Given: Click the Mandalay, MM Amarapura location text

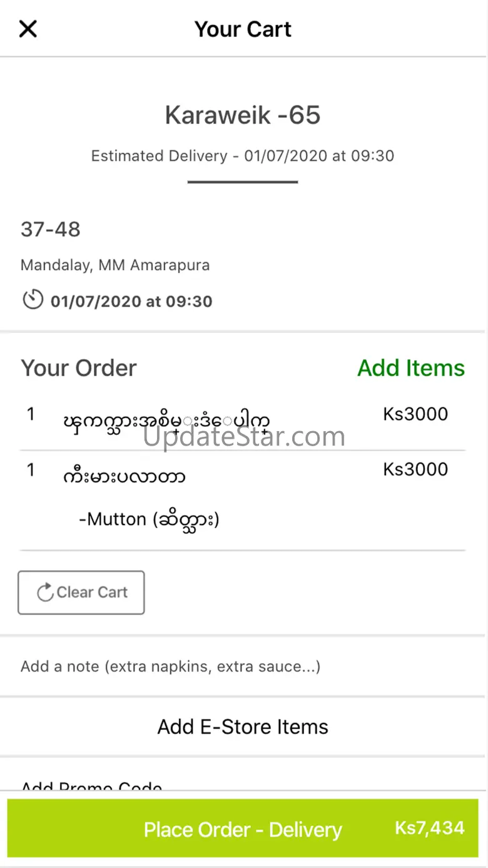Looking at the screenshot, I should point(115,265).
